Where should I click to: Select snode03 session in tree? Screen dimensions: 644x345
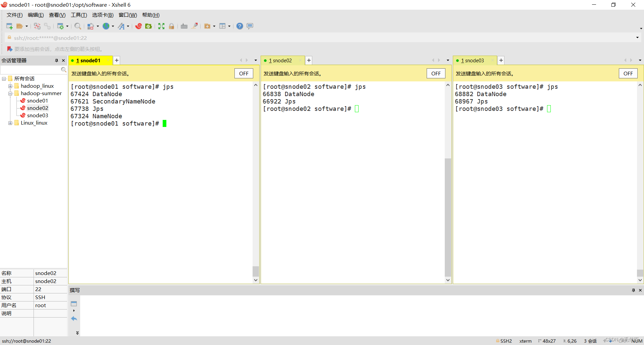click(38, 116)
